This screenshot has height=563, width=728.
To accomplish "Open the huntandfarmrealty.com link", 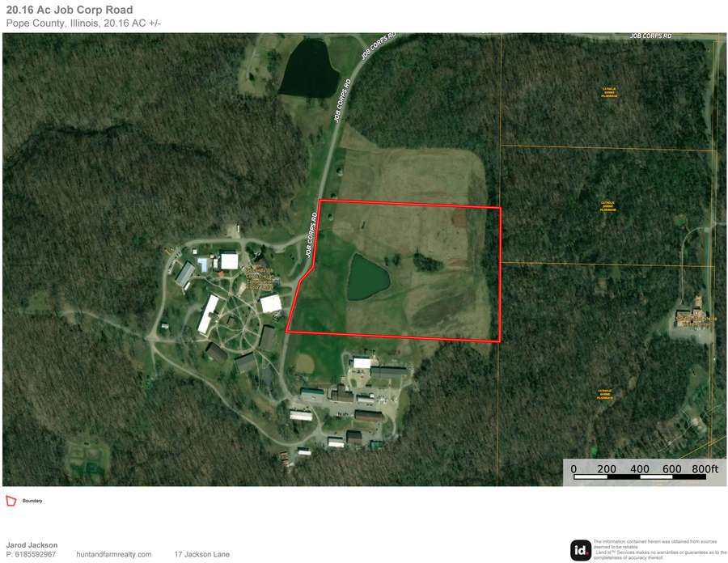I will point(114,554).
